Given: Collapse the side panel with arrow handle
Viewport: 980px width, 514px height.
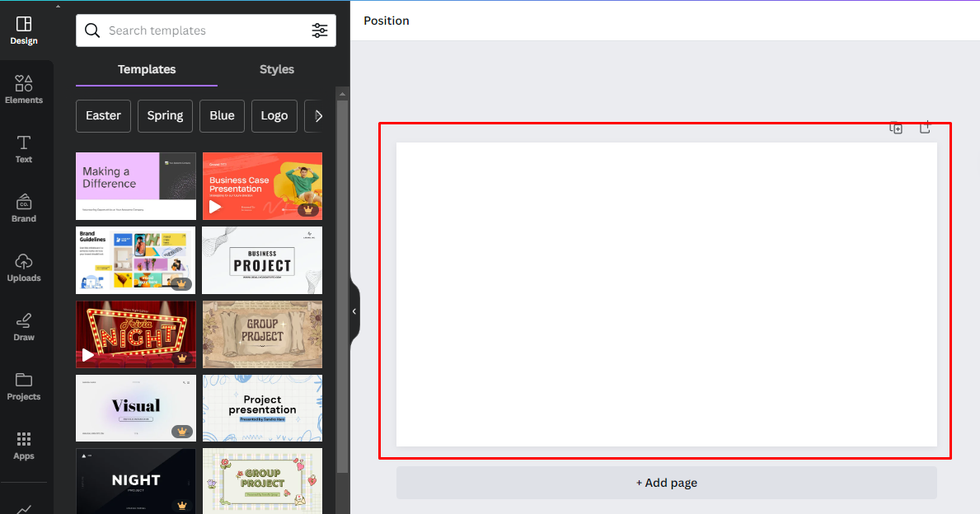Looking at the screenshot, I should point(354,311).
